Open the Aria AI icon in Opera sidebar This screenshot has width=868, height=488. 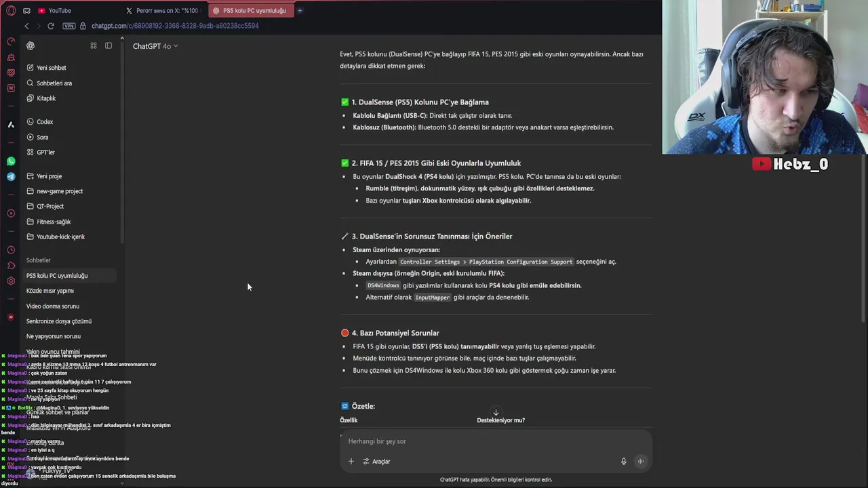(x=11, y=125)
